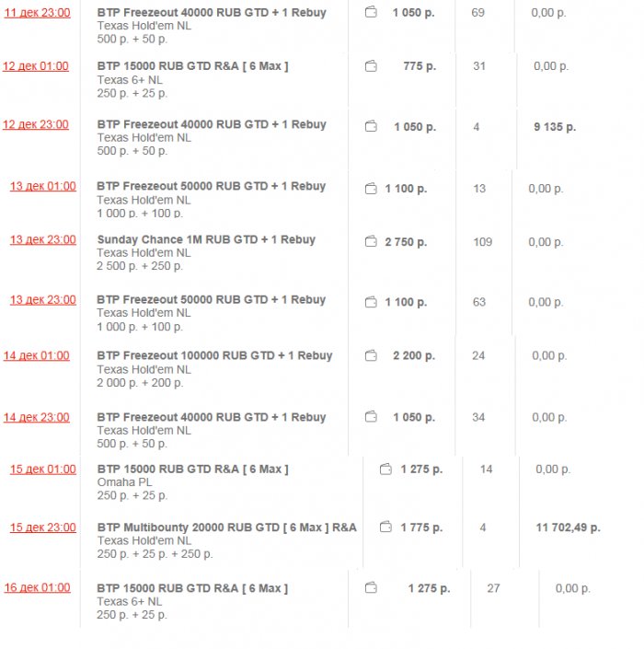Image resolution: width=644 pixels, height=649 pixels.
Task: Click the wallet icon beside 775 р.
Action: [372, 66]
